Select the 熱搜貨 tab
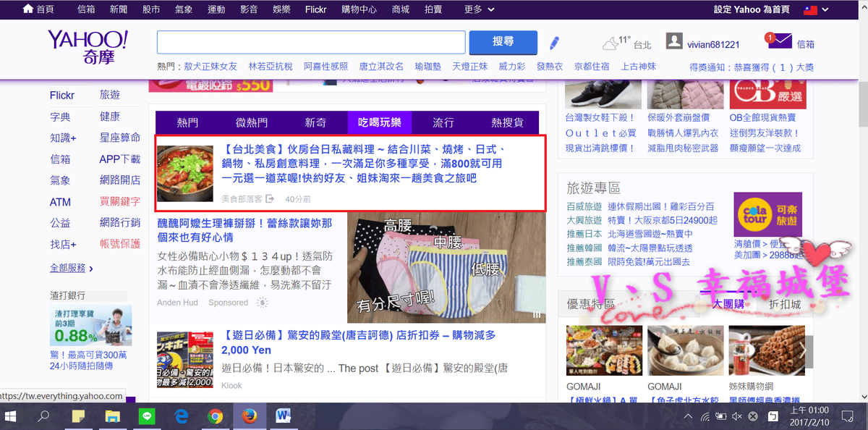The width and height of the screenshot is (868, 430). point(507,122)
